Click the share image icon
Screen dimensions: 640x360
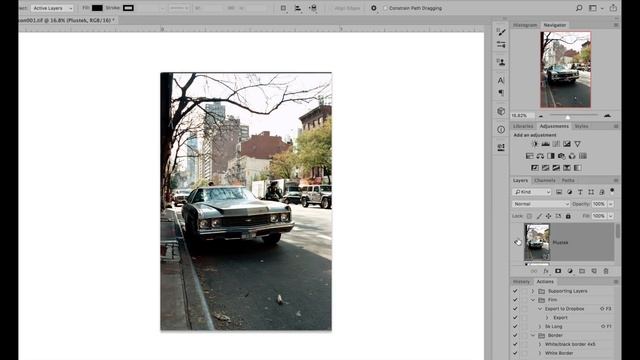pyautogui.click(x=613, y=8)
